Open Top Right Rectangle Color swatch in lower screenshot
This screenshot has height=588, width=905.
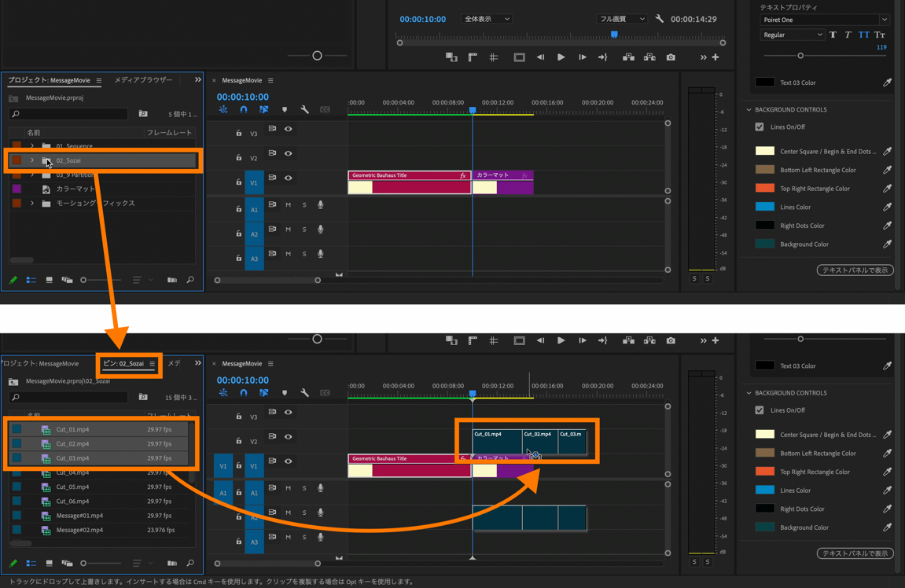[x=765, y=472]
